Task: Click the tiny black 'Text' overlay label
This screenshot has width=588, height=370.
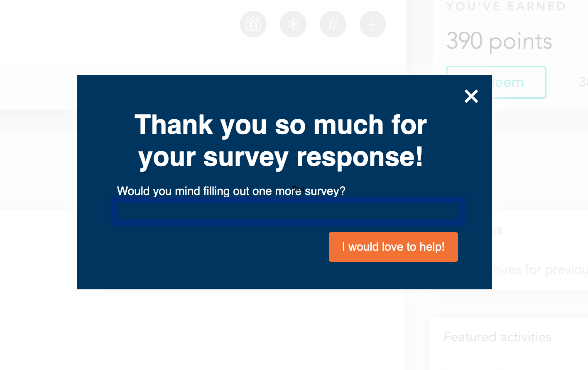Action: point(298,189)
